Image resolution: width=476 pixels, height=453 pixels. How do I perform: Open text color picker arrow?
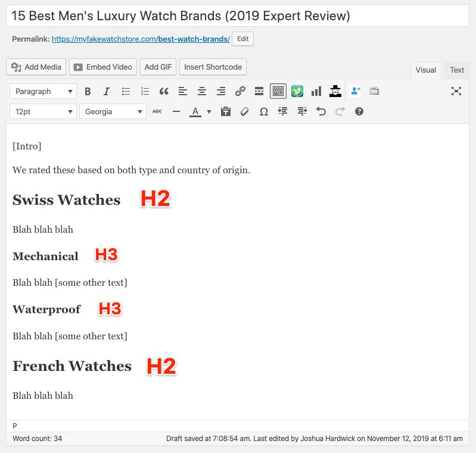coord(209,112)
